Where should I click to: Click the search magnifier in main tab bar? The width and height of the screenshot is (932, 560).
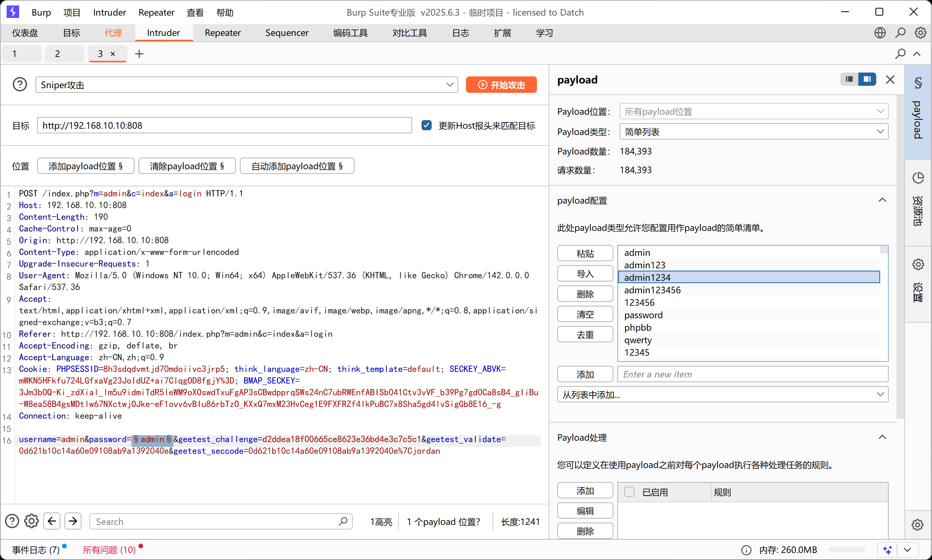(x=900, y=33)
